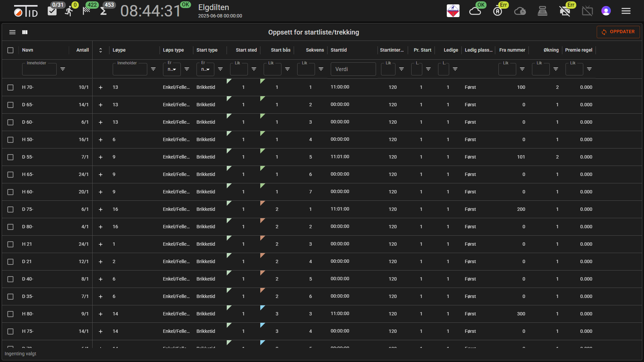The height and width of the screenshot is (362, 644).
Task: Check the box for row D 65-
Action: pyautogui.click(x=10, y=105)
